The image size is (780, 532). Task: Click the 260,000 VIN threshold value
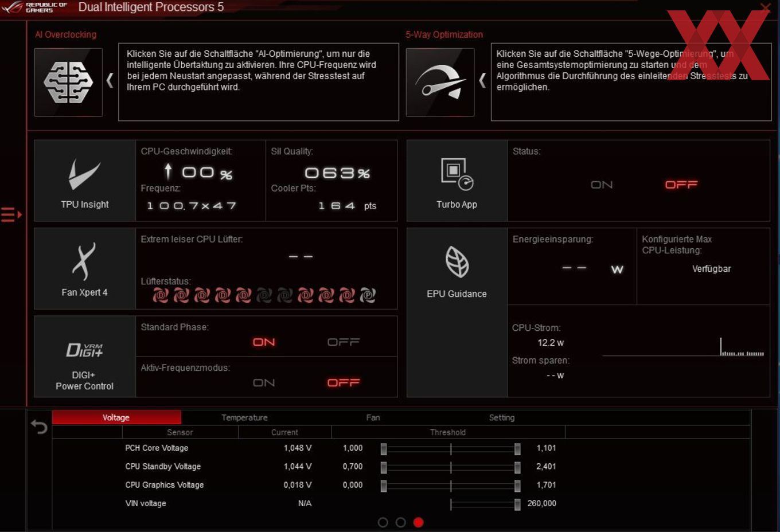[x=542, y=503]
